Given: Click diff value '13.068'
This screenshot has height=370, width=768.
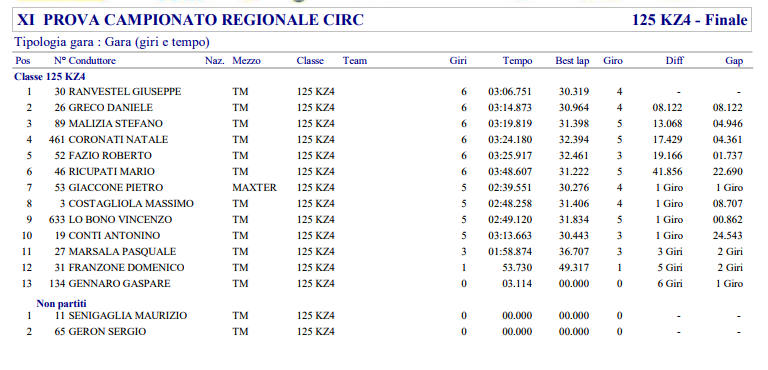Looking at the screenshot, I should click(x=667, y=123).
